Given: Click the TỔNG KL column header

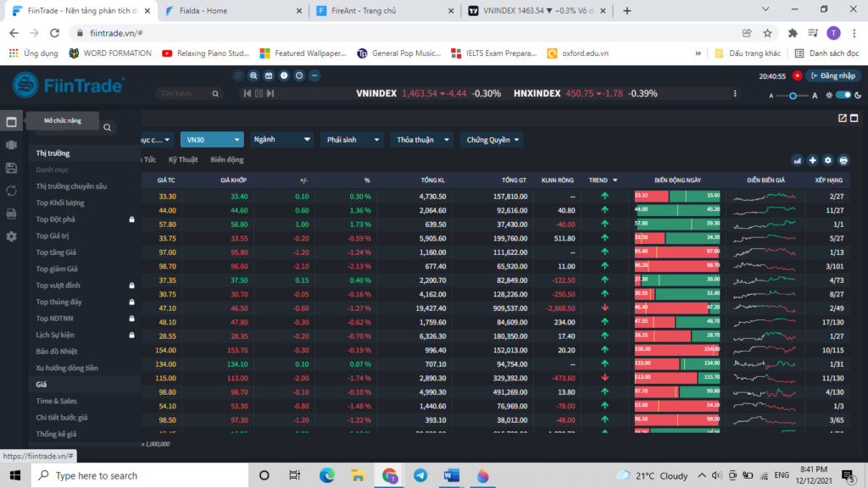Looking at the screenshot, I should (432, 180).
